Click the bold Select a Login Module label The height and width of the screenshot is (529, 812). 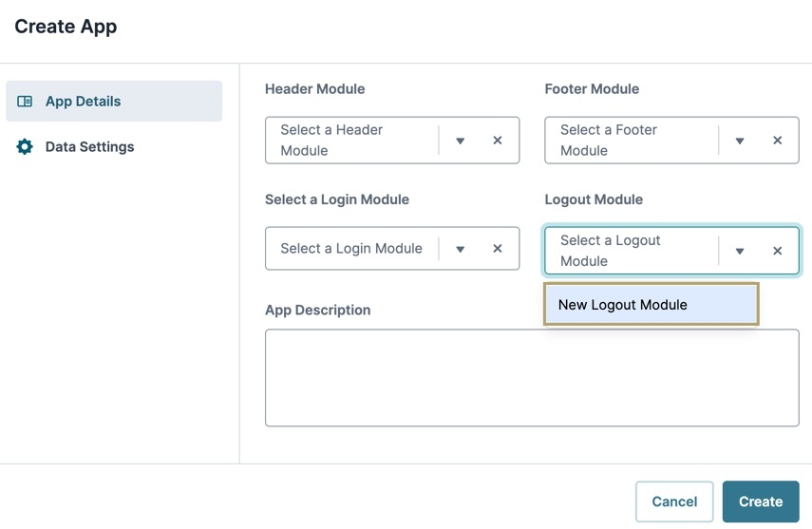pos(337,199)
